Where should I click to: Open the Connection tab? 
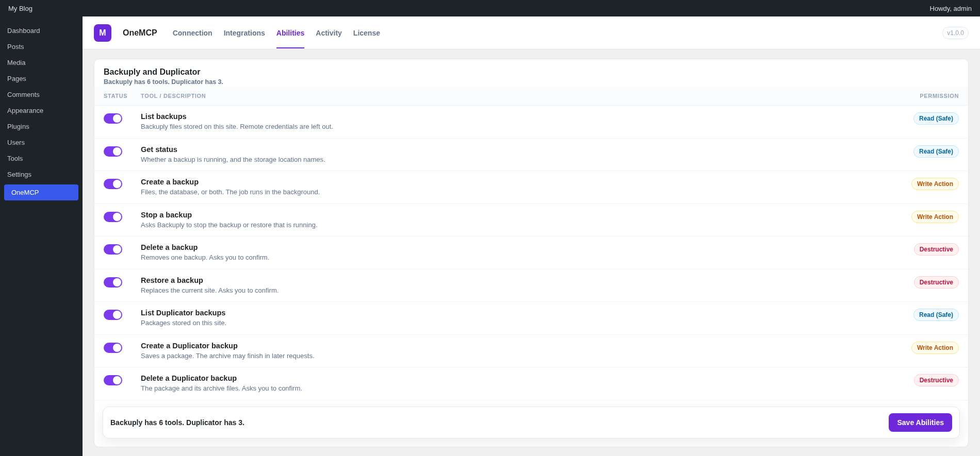pyautogui.click(x=192, y=33)
